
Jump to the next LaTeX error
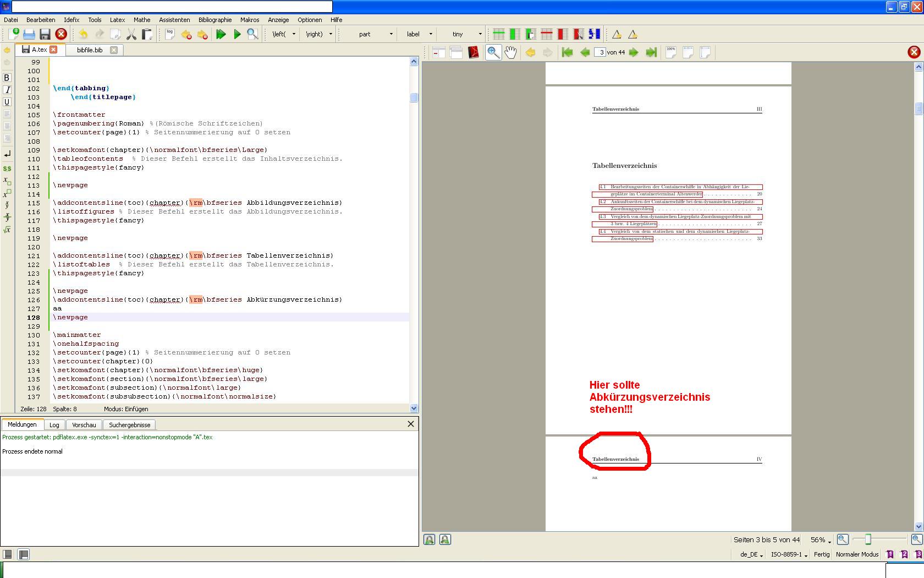click(x=202, y=34)
